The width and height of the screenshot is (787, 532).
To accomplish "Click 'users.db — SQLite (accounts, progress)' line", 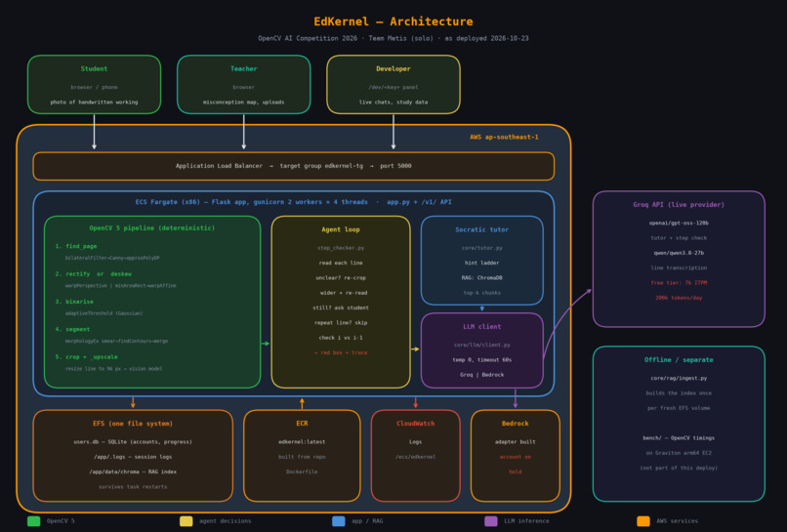I will pyautogui.click(x=133, y=441).
